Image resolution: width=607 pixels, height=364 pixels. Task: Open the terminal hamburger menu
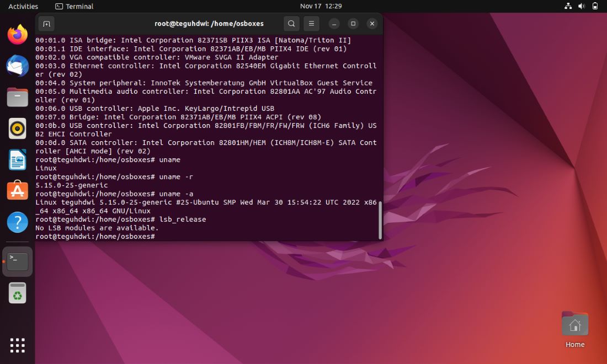tap(311, 24)
